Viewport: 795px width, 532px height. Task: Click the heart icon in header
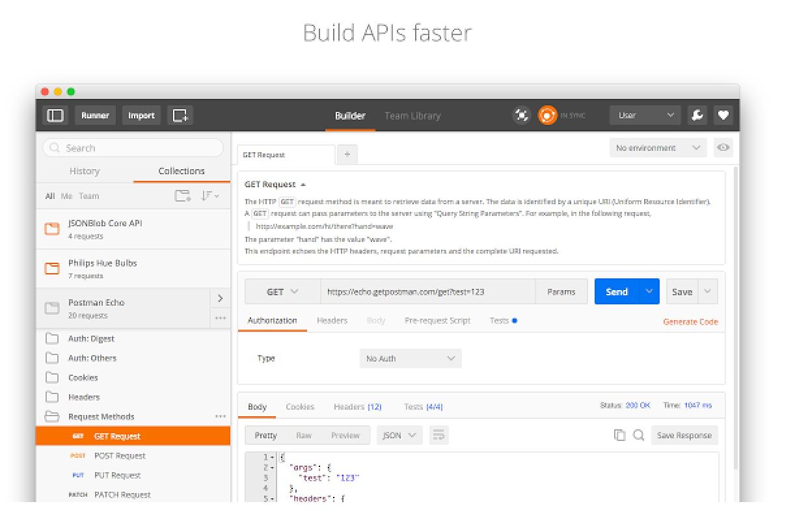[x=723, y=115]
